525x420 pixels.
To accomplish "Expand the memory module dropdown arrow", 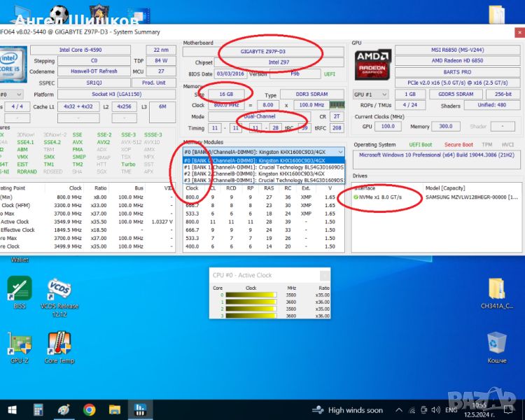I will [x=340, y=151].
